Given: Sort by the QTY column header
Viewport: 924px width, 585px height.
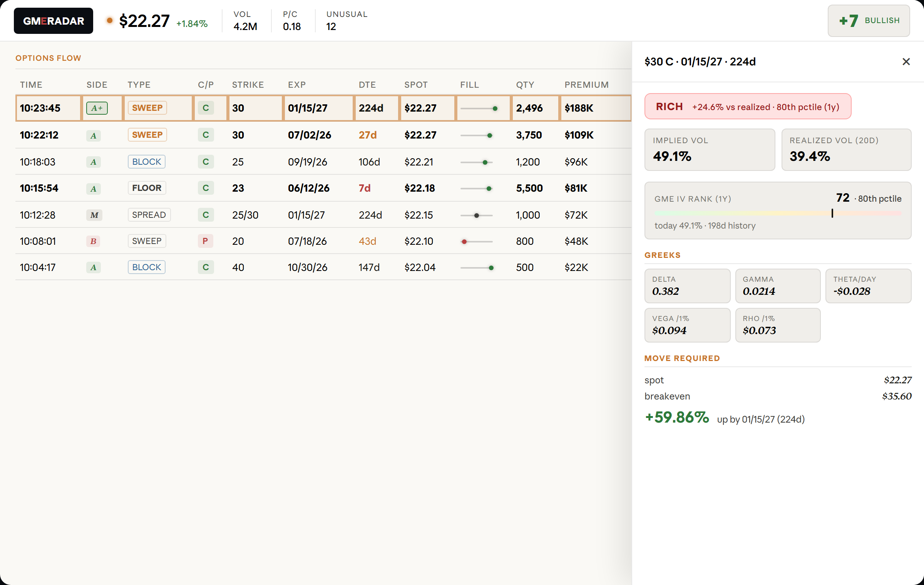Looking at the screenshot, I should coord(525,85).
